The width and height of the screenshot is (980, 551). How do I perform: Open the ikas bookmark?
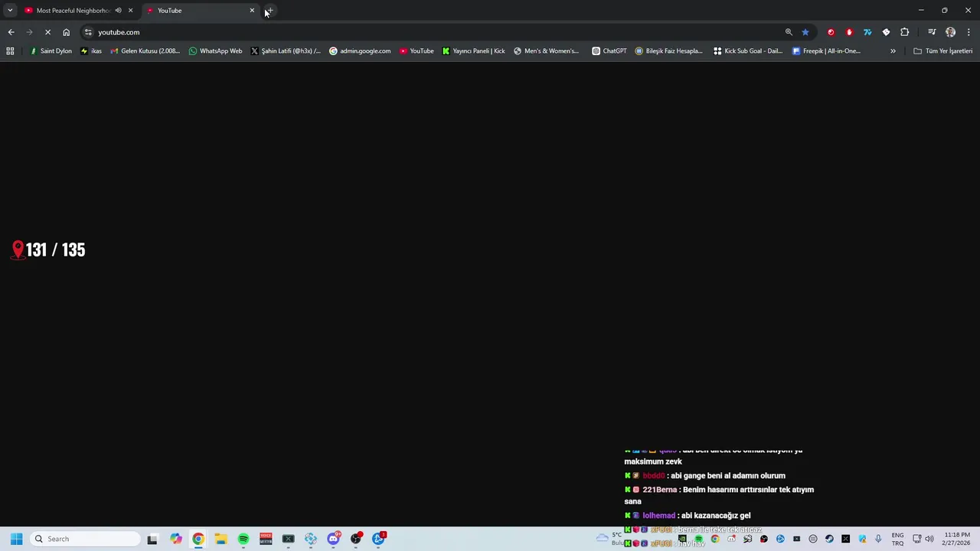(91, 51)
